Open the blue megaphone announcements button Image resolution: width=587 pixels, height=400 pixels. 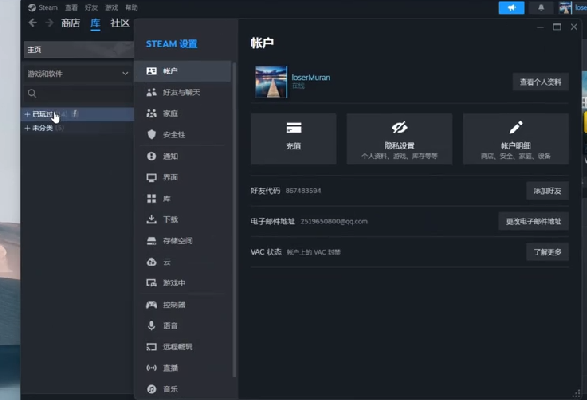(x=511, y=8)
